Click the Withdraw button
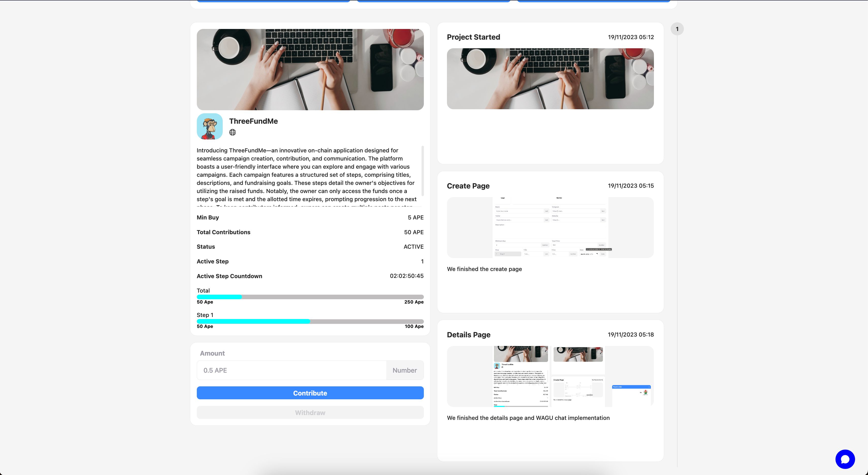Viewport: 868px width, 475px height. [310, 413]
